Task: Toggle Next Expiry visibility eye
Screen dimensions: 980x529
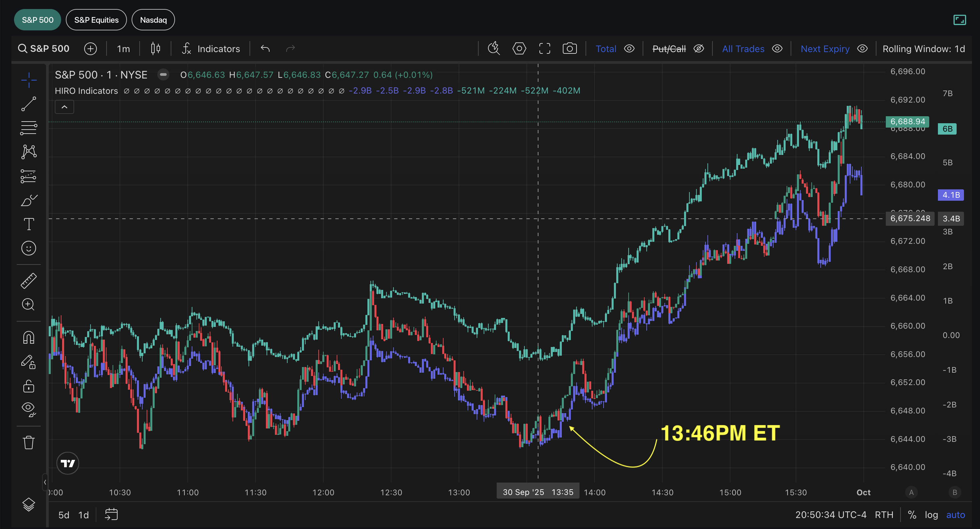Action: click(862, 49)
